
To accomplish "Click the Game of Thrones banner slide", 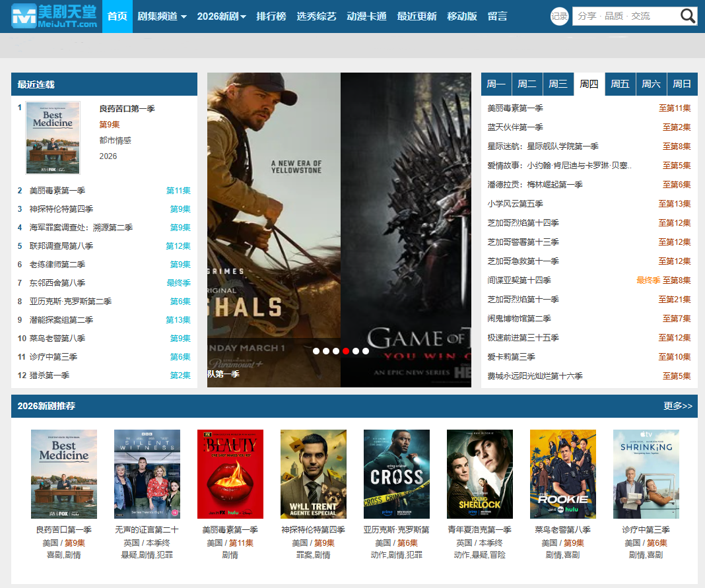I will (x=406, y=230).
